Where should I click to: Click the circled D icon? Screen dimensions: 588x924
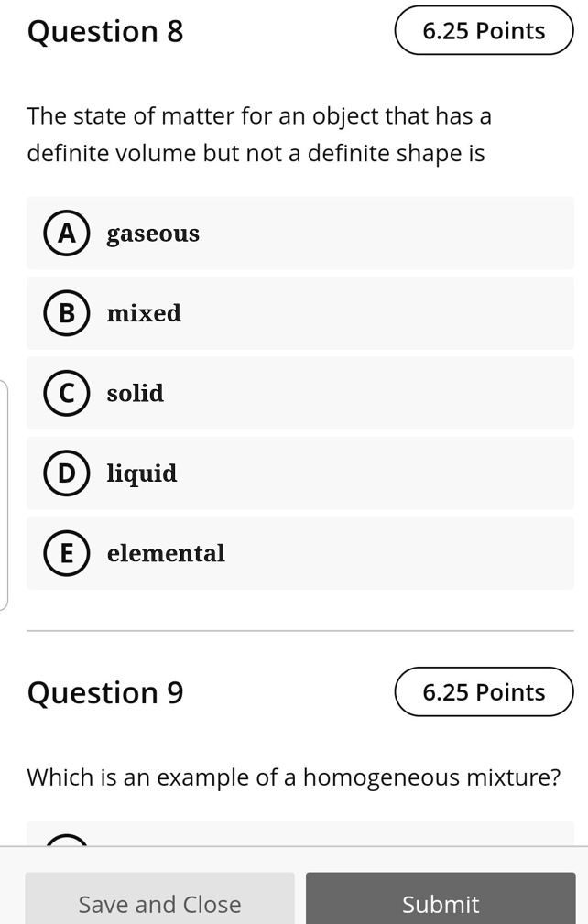65,473
